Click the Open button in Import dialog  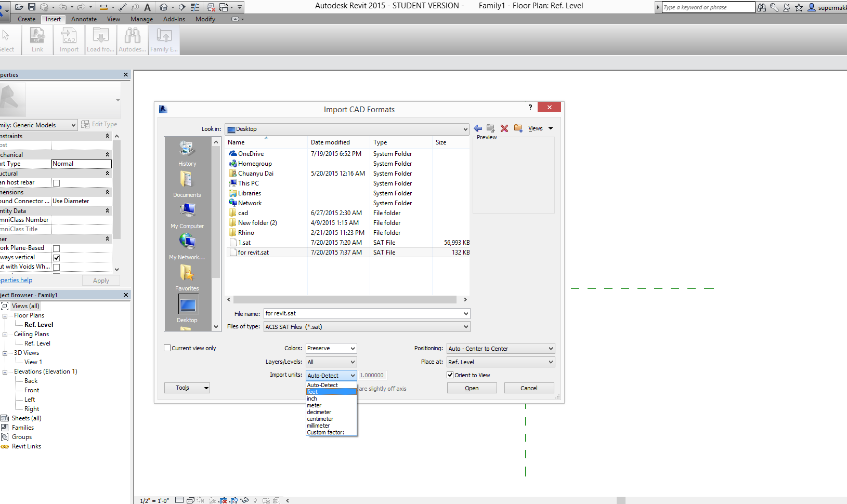pyautogui.click(x=472, y=388)
